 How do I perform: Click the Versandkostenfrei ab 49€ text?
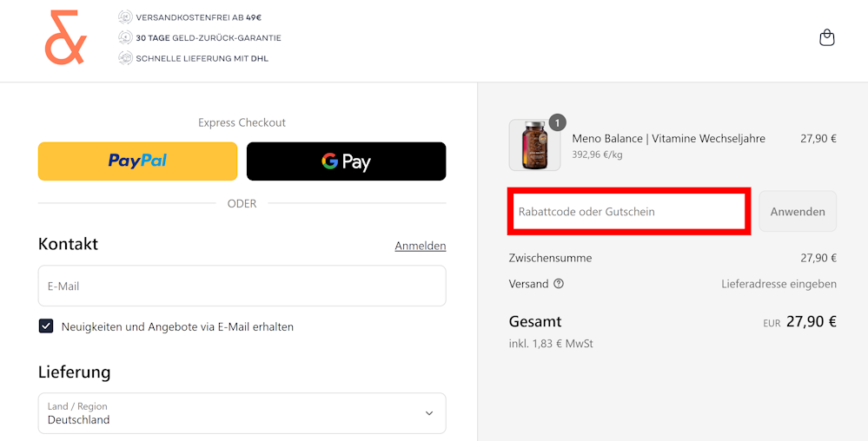pos(199,17)
